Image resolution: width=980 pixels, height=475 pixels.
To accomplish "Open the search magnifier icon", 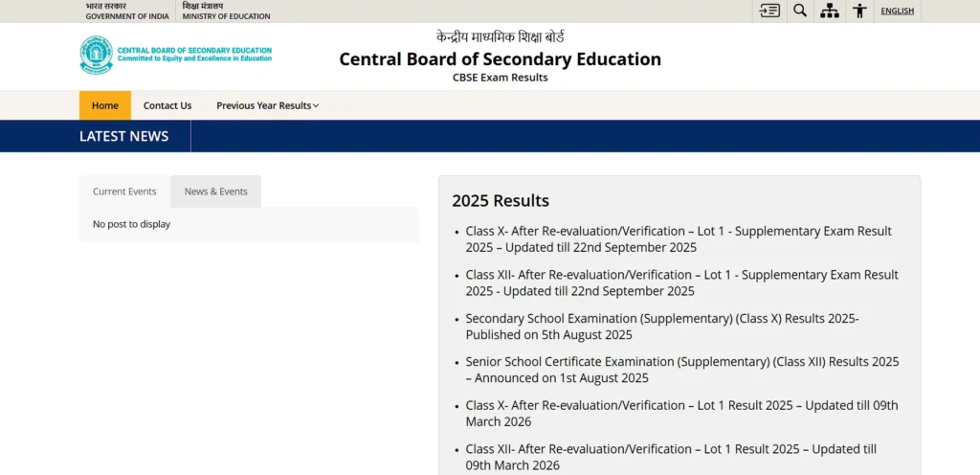I will coord(800,11).
